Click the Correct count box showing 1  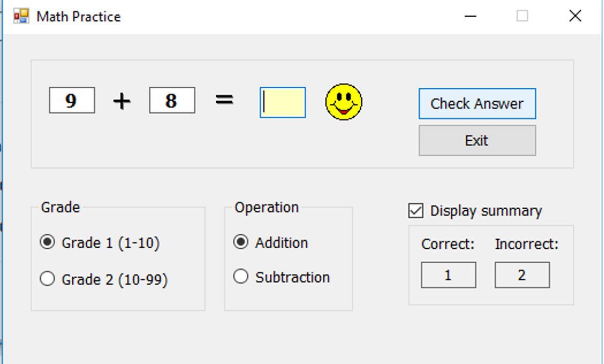pos(448,274)
